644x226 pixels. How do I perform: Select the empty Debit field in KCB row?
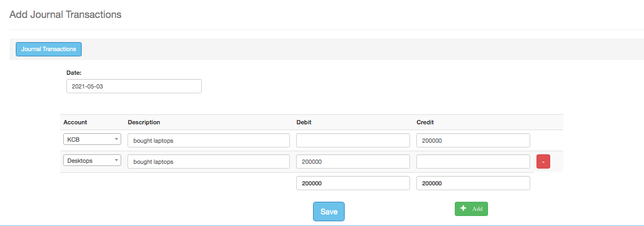coord(353,141)
